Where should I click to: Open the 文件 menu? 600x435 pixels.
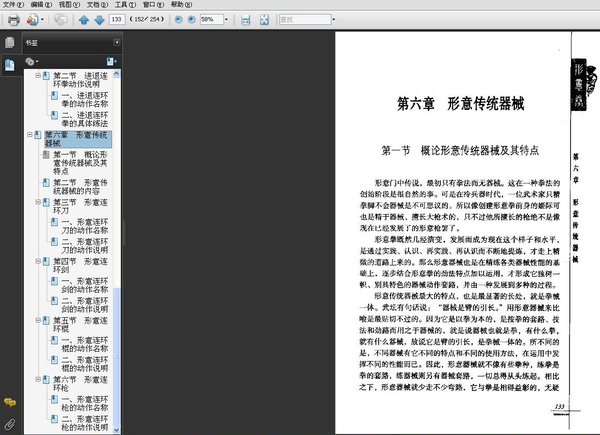tap(13, 5)
